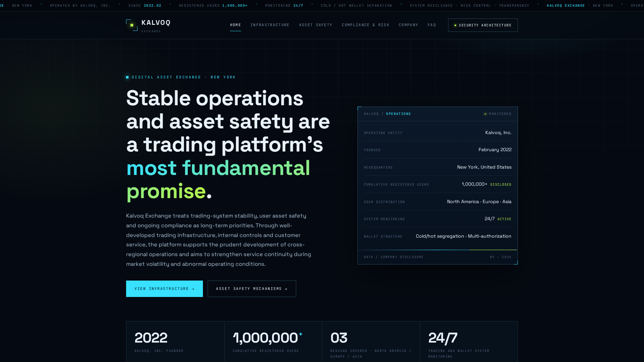644x362 pixels.
Task: Click 'Since 2022.02' in the ticker
Action: (145, 6)
